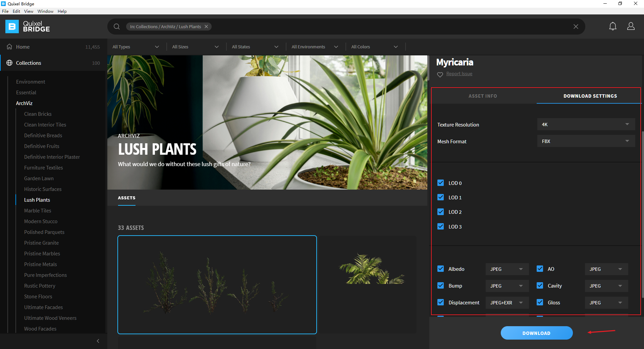Image resolution: width=644 pixels, height=349 pixels.
Task: Open the Bump format dropdown
Action: click(x=507, y=286)
